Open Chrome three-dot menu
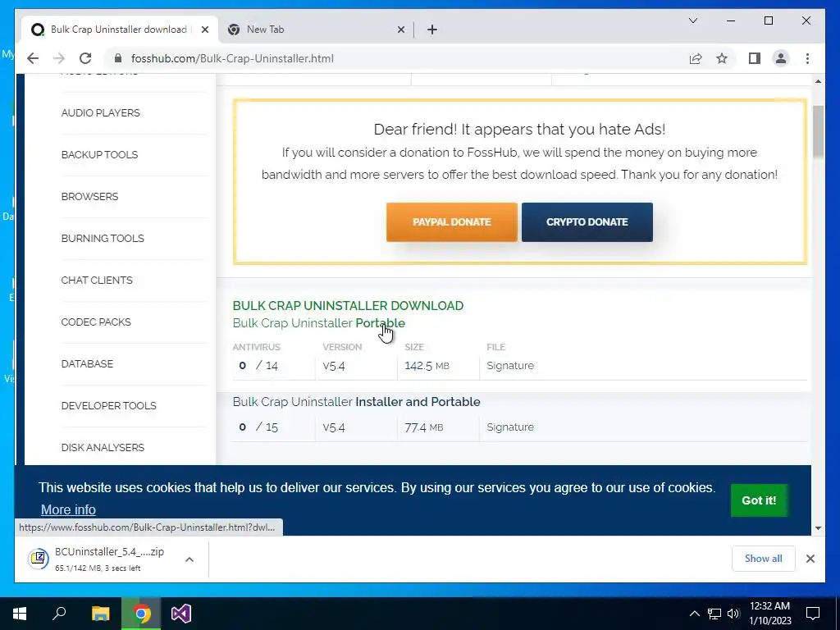 tap(807, 58)
